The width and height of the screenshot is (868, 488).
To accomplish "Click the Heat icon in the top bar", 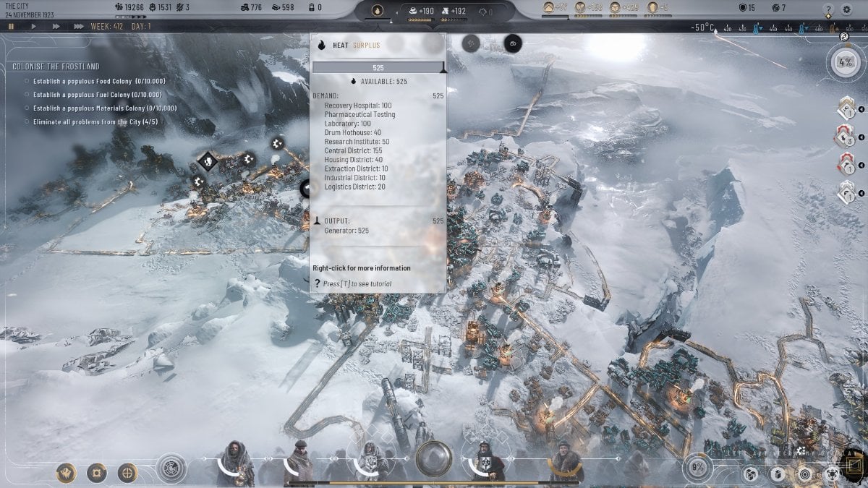I will coord(378,9).
